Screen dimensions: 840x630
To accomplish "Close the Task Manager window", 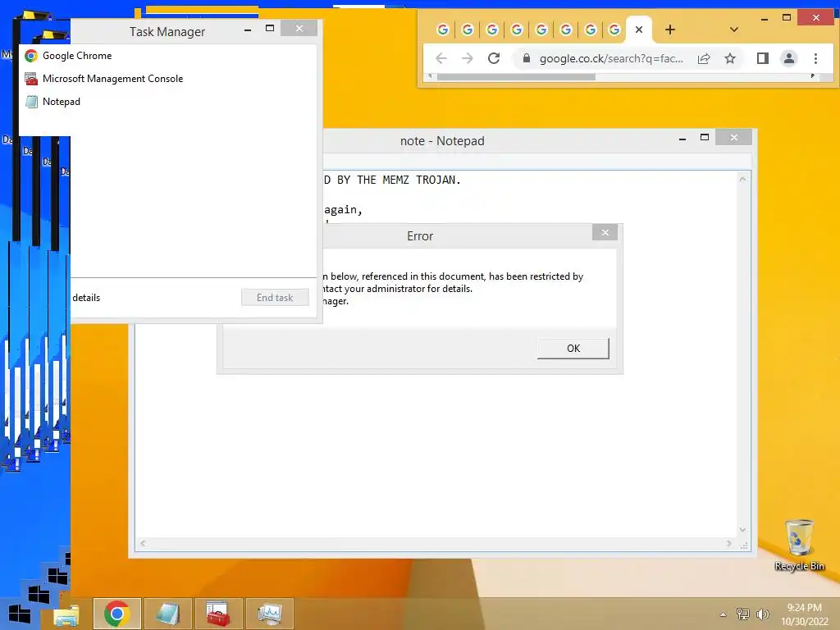I will click(299, 29).
